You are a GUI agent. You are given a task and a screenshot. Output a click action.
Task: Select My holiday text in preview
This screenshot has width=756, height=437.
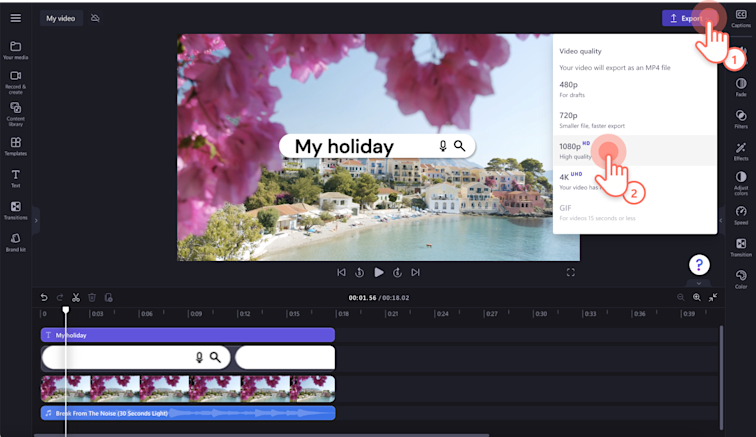pos(344,146)
